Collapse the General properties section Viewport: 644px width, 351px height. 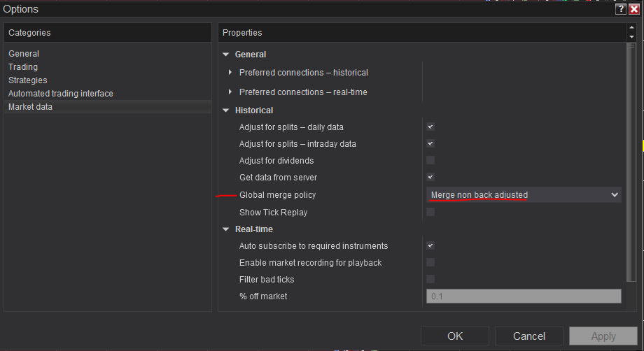pyautogui.click(x=225, y=55)
